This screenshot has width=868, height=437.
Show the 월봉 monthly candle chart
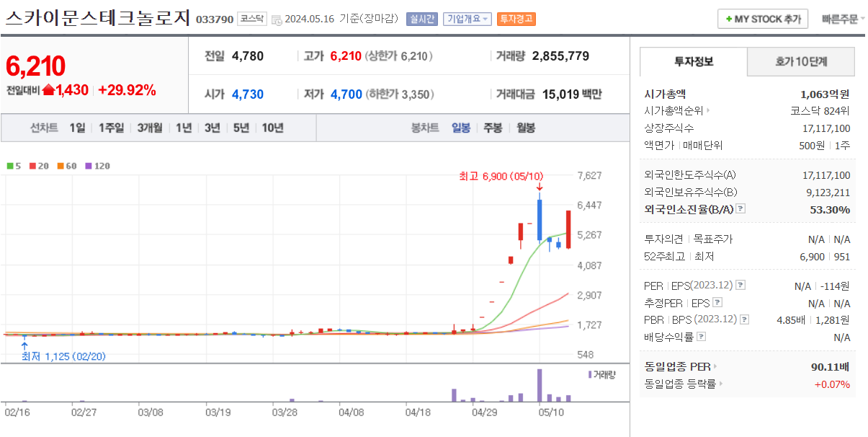pyautogui.click(x=526, y=128)
